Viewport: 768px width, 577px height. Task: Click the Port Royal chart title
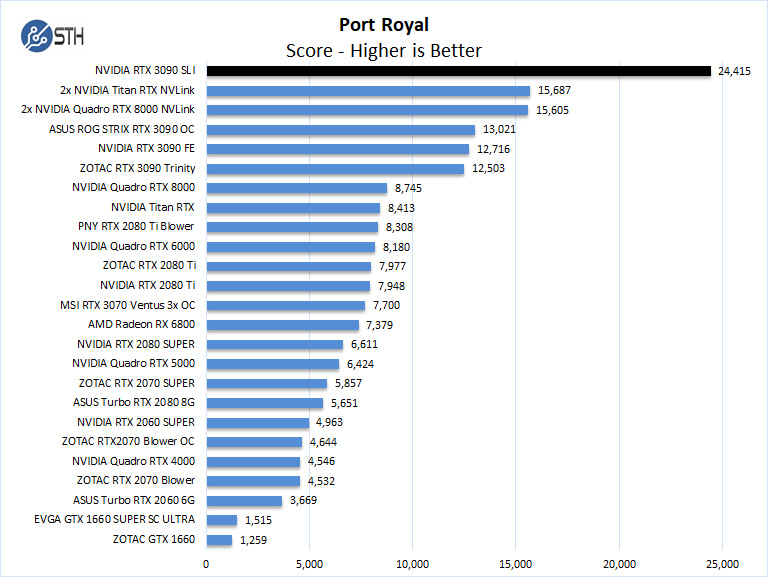[x=383, y=24]
